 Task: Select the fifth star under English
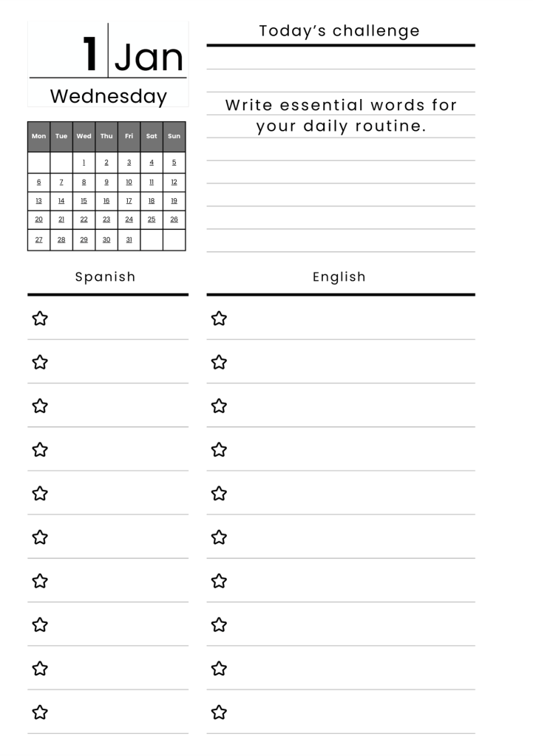(219, 493)
